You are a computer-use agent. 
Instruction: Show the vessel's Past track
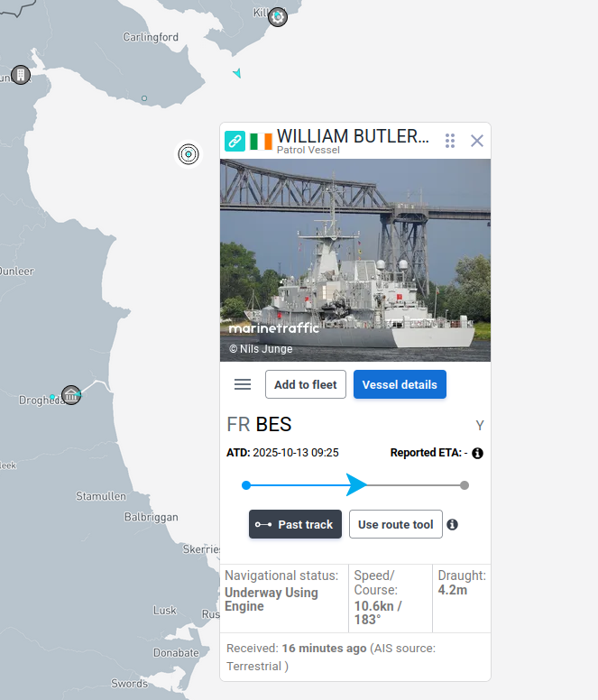295,524
